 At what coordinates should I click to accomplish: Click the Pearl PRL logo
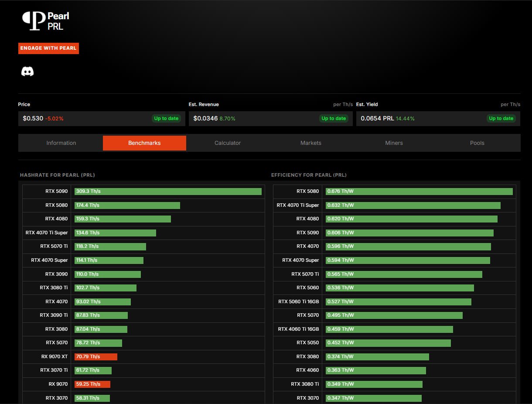pos(46,21)
